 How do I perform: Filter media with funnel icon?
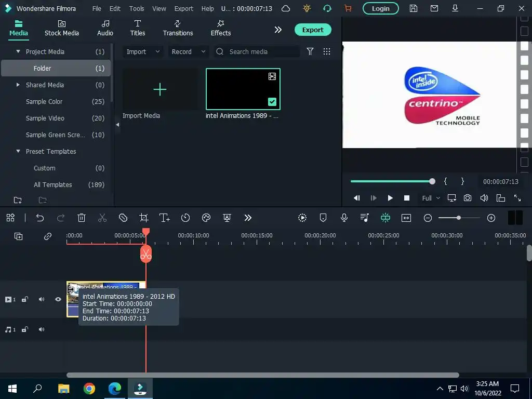tap(310, 51)
